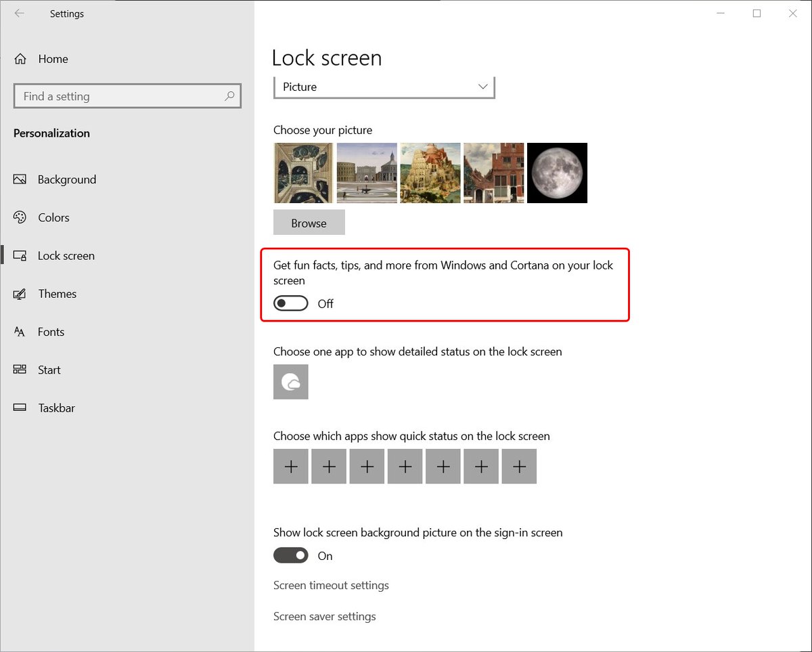Choose the Ideal City piazza thumbnail
This screenshot has width=812, height=652.
(x=367, y=173)
